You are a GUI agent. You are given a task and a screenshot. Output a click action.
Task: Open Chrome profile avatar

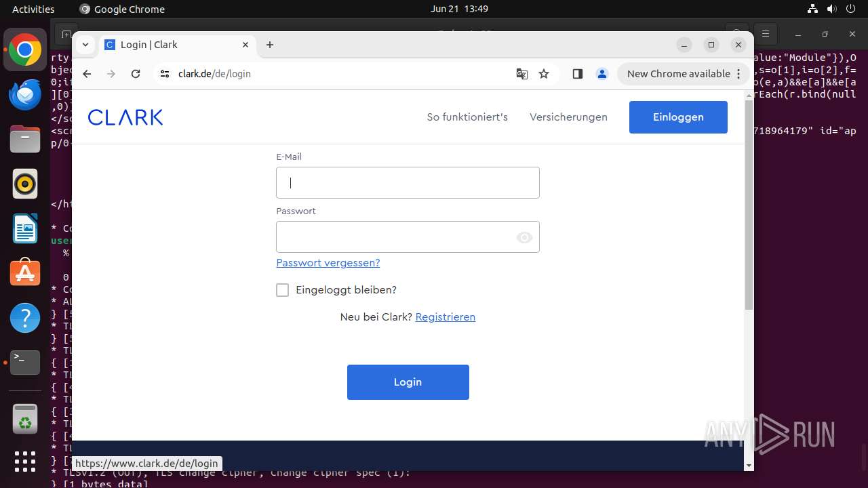click(x=601, y=74)
